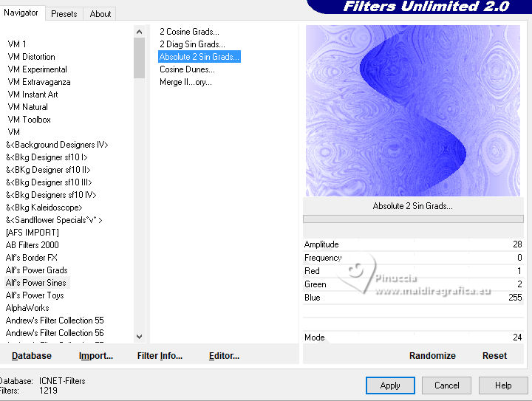Select AB Filters 2000 category

point(33,245)
